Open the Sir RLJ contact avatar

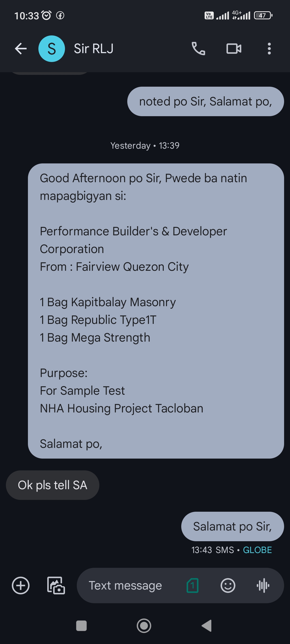(x=52, y=49)
